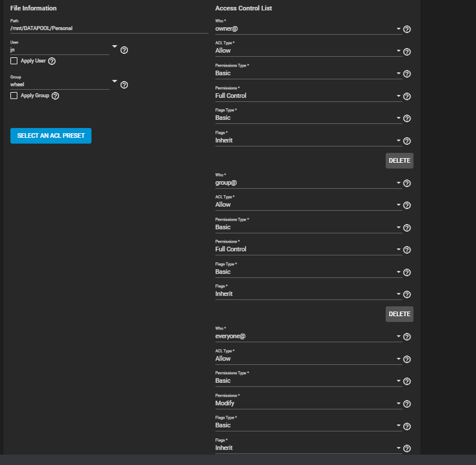Expand owner@ ACL Type dropdown

point(309,51)
